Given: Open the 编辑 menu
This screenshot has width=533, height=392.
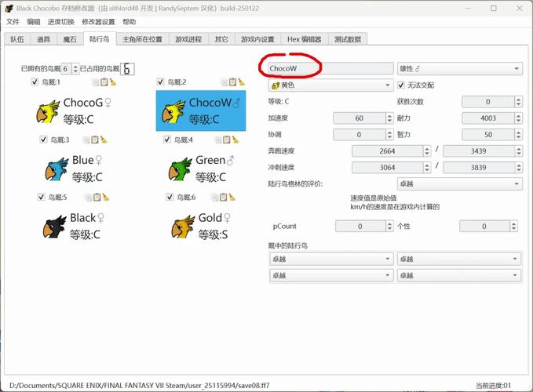Looking at the screenshot, I should (33, 22).
